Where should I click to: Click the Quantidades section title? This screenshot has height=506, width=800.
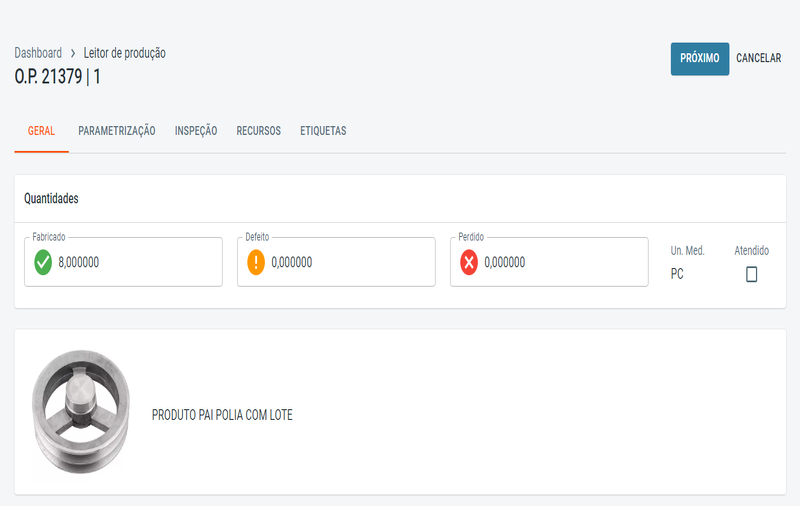click(x=51, y=198)
